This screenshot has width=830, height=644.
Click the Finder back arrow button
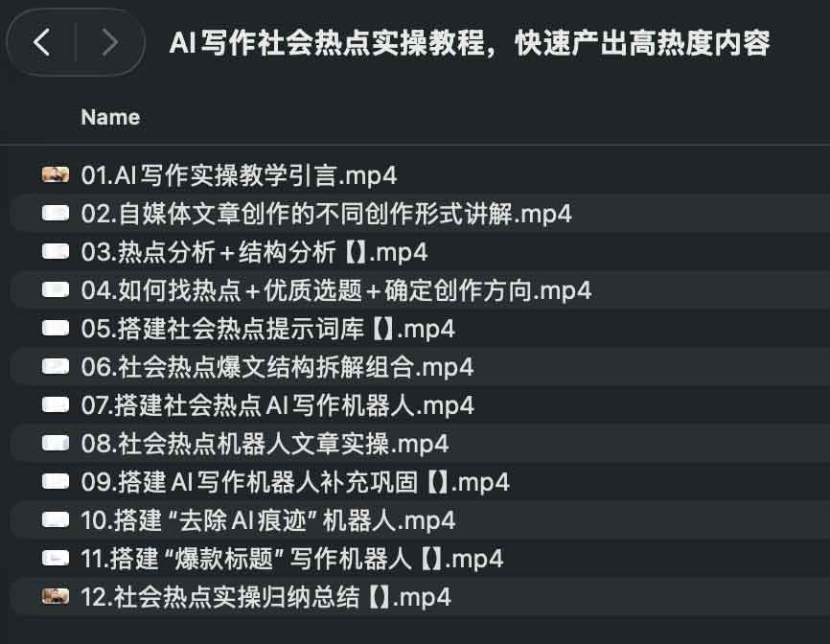click(x=41, y=42)
